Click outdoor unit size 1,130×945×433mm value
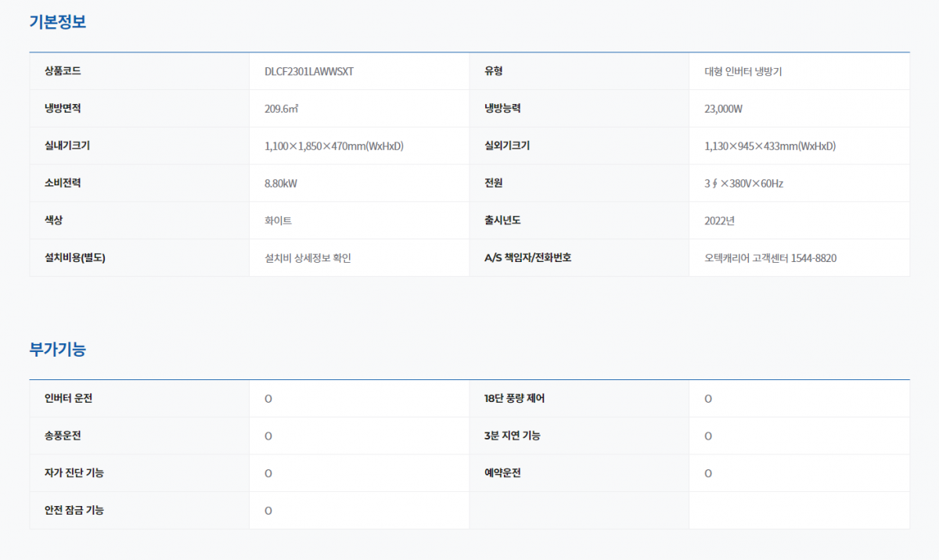 tap(770, 146)
